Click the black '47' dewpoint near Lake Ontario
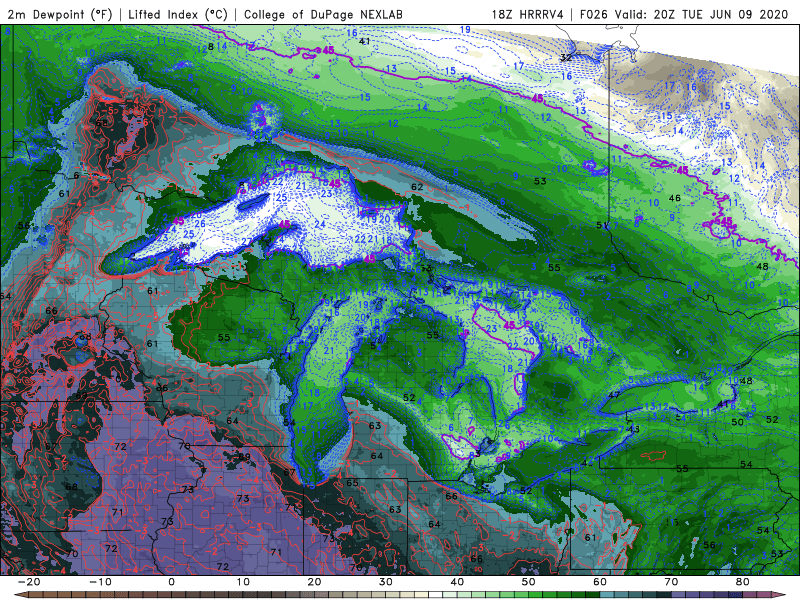Image resolution: width=800 pixels, height=600 pixels. pos(614,395)
